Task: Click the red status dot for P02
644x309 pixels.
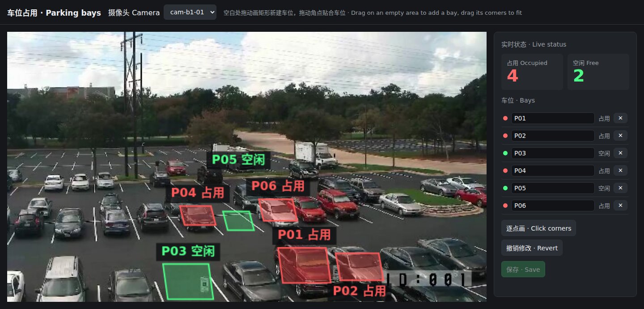Action: pos(505,136)
